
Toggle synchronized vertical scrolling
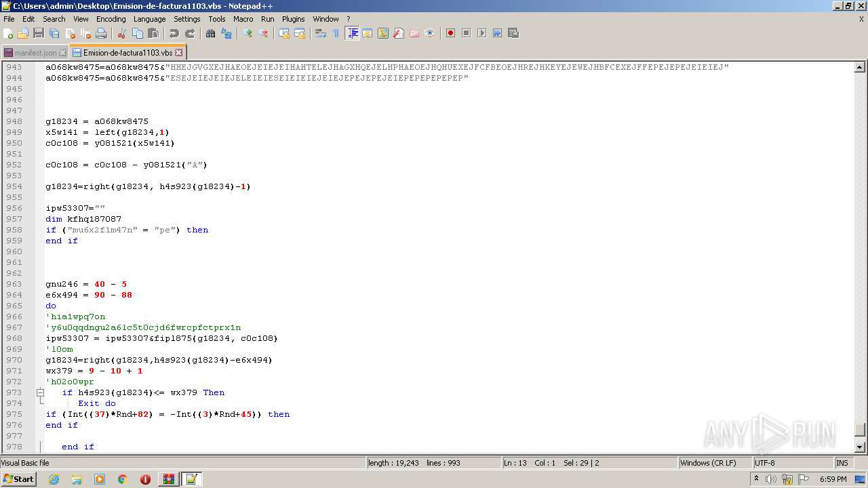pos(284,33)
